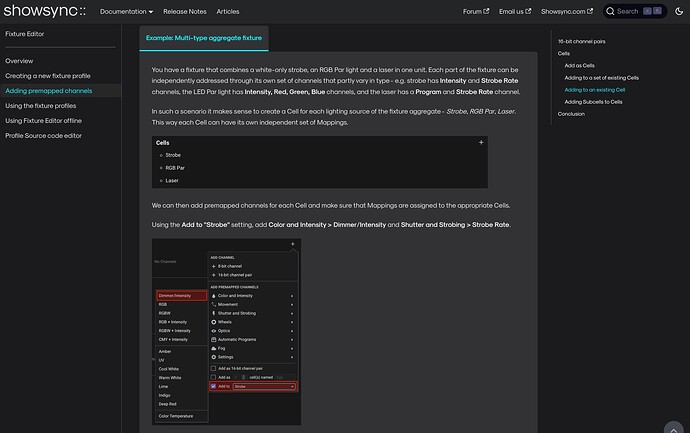Jump to Conclusion in the table of contents

[571, 114]
